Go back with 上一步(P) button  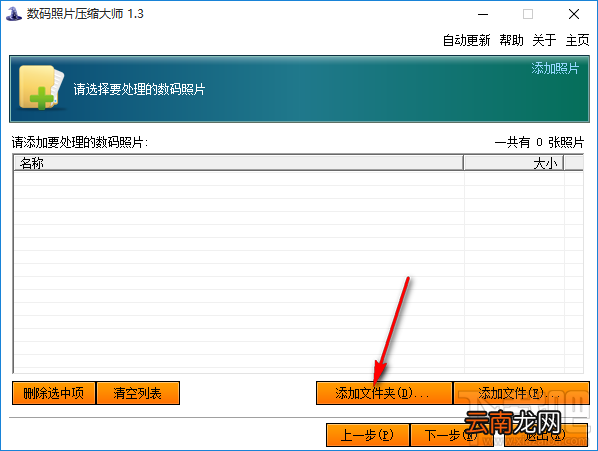tap(368, 435)
